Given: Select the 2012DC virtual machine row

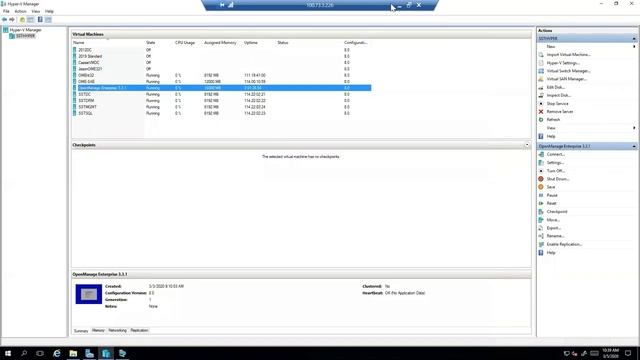Looking at the screenshot, I should tap(222, 50).
